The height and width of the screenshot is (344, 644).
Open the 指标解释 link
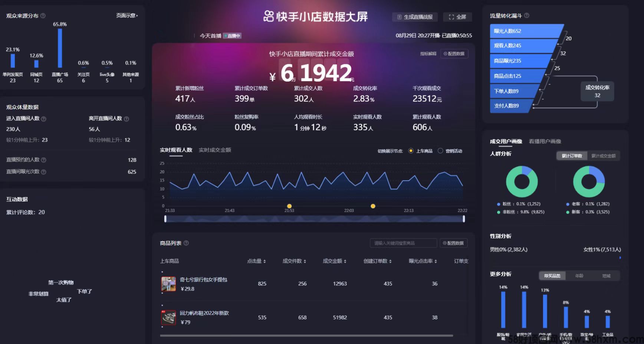coord(428,54)
